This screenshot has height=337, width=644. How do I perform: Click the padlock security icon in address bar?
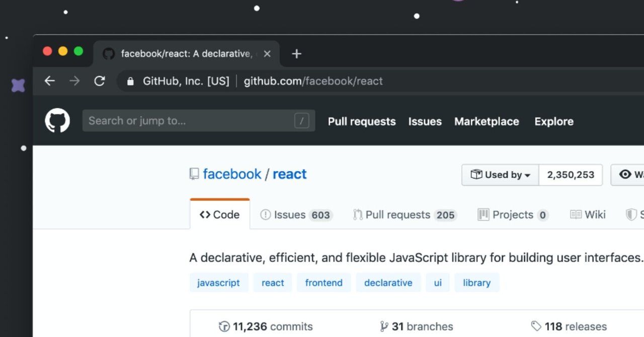click(130, 81)
